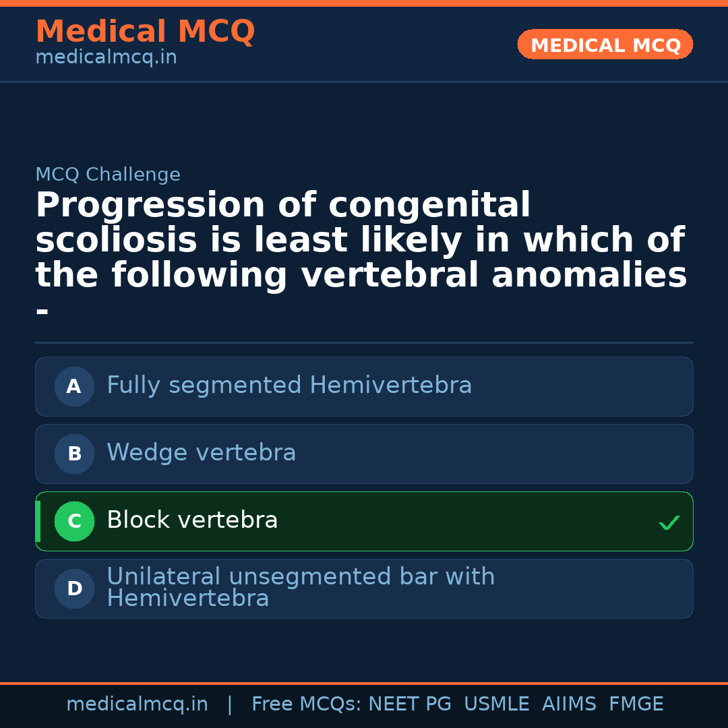Click the Free MCQs footer label
This screenshot has width=728, height=728.
click(x=306, y=704)
